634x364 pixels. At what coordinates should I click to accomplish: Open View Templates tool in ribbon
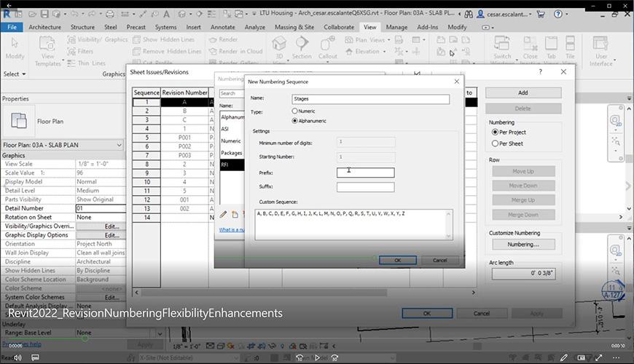47,51
